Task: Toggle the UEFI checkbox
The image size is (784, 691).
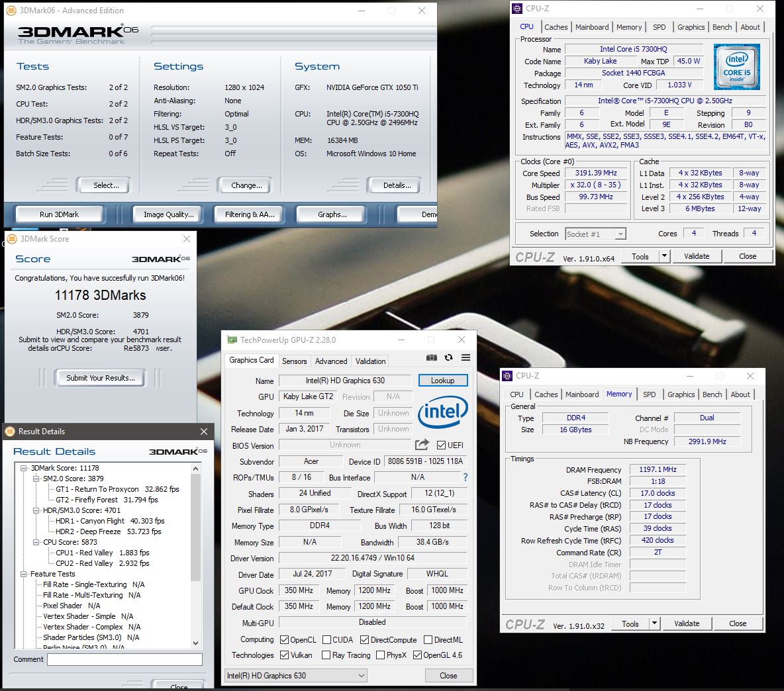Action: tap(441, 445)
